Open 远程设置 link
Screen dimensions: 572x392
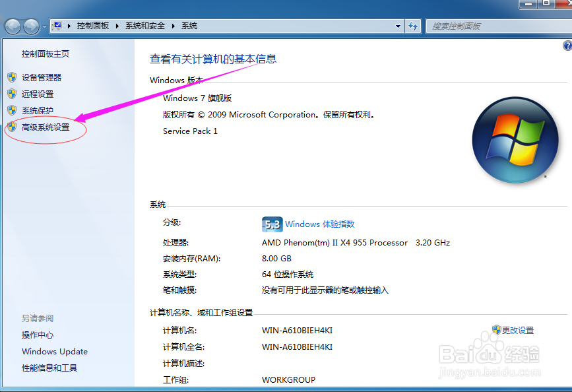(x=38, y=94)
